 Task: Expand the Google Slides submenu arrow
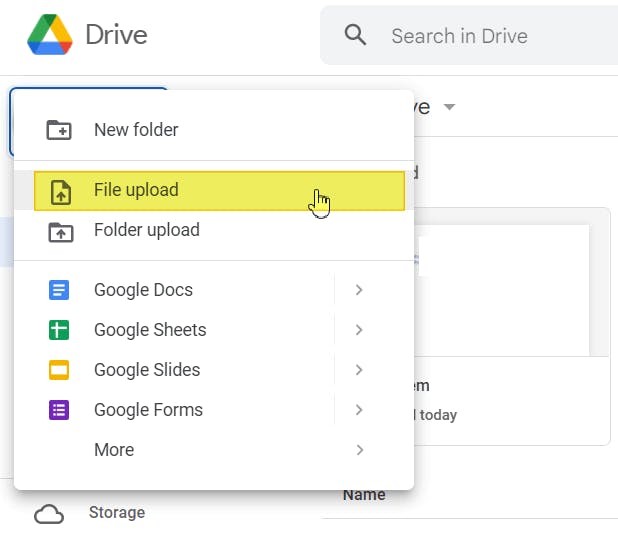pyautogui.click(x=359, y=370)
